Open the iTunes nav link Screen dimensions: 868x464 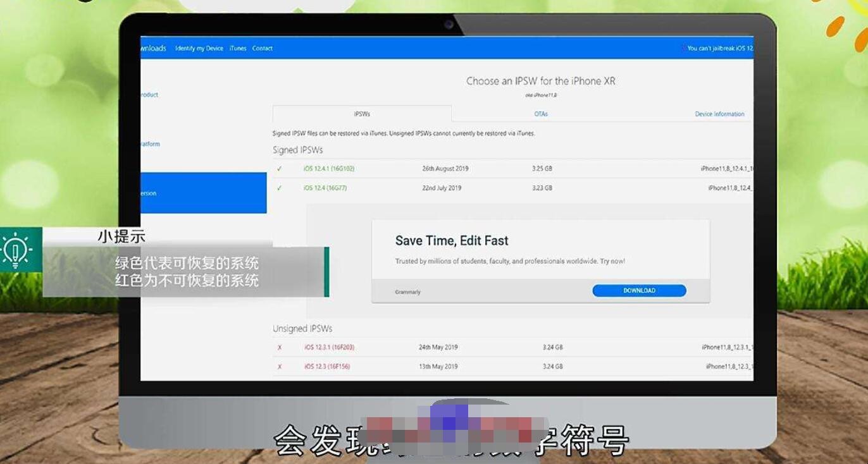(x=238, y=48)
